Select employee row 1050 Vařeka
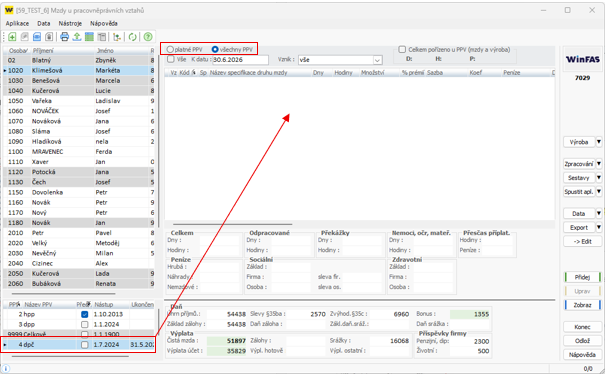This screenshot has height=375, width=609. tap(79, 101)
